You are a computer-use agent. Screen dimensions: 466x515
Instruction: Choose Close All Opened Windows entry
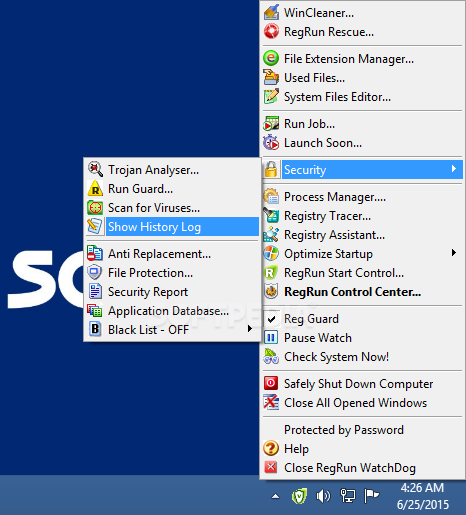click(x=362, y=403)
